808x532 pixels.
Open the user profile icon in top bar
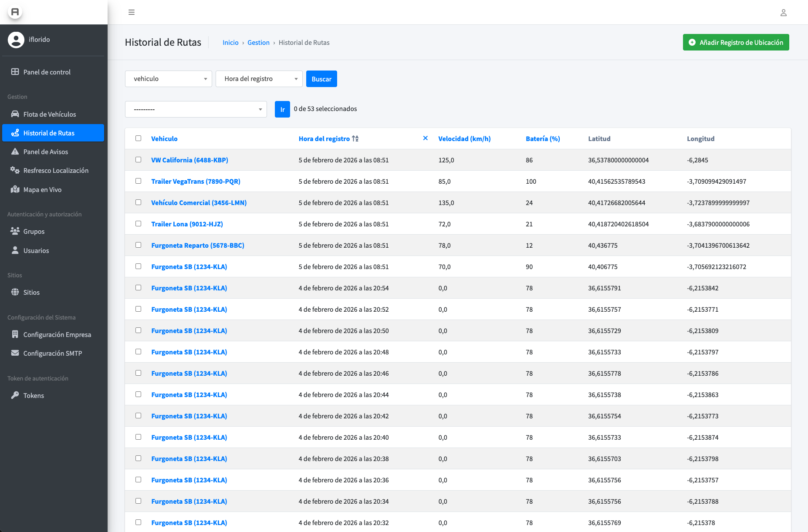click(x=783, y=13)
